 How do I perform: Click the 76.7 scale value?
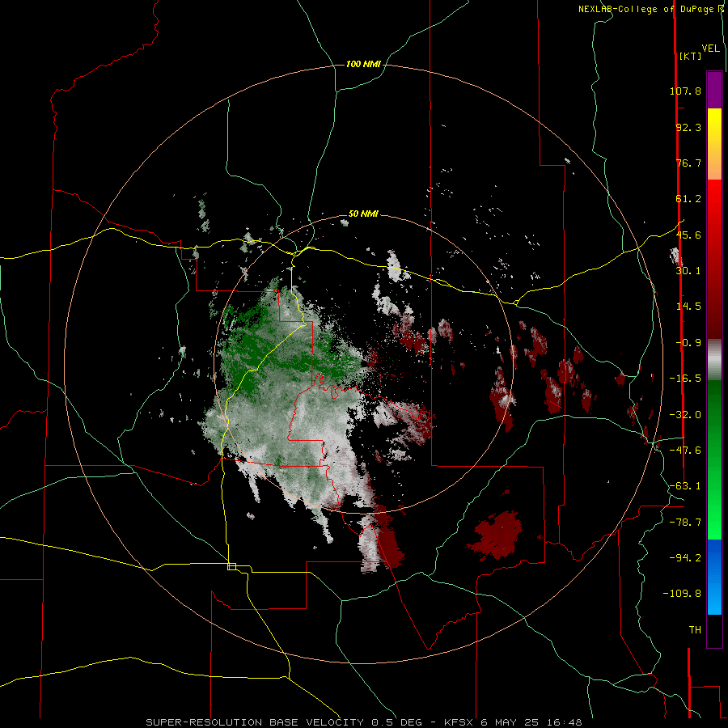(x=688, y=163)
